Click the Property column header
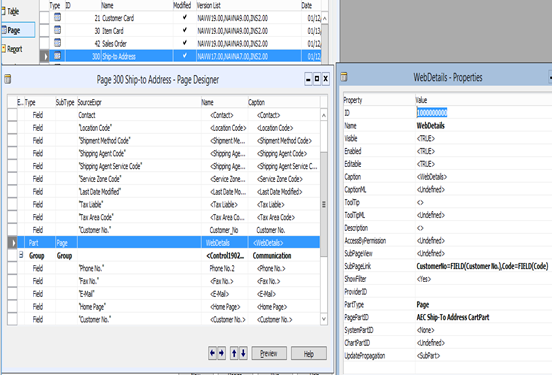The height and width of the screenshot is (375, 552). 353,100
